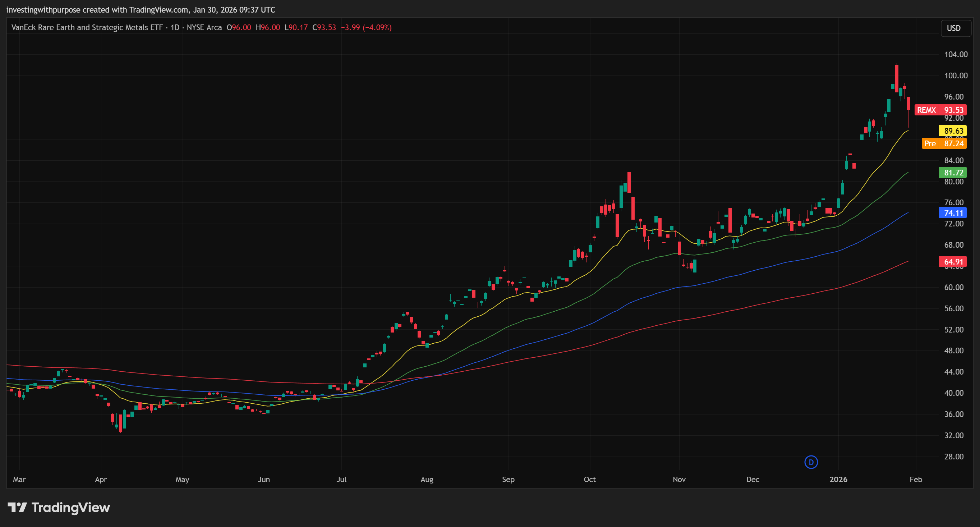Click the 2026 year marker on time axis
Screen dimensions: 980x527
[x=838, y=480]
